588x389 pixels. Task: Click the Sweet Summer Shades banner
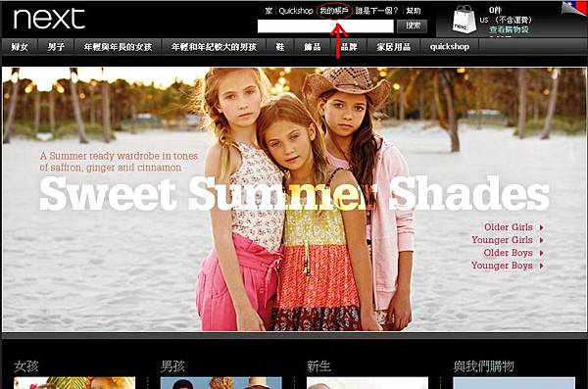coord(294,199)
